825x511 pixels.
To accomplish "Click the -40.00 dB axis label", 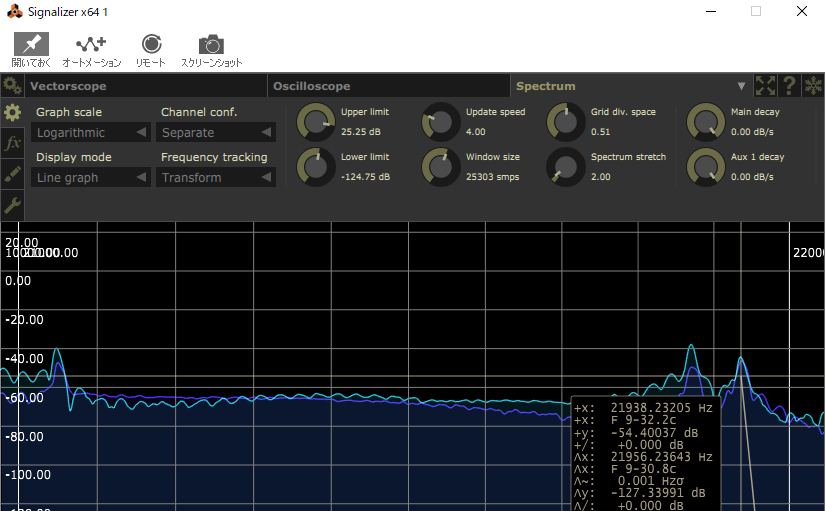I will point(24,359).
